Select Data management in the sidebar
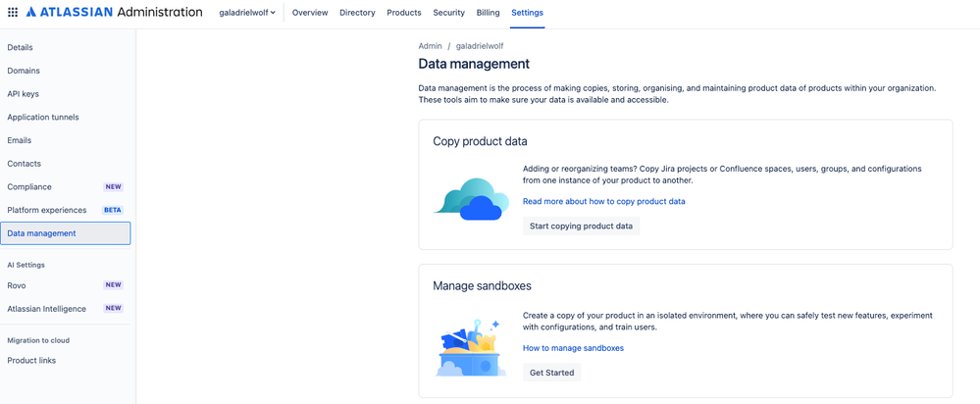 [66, 233]
